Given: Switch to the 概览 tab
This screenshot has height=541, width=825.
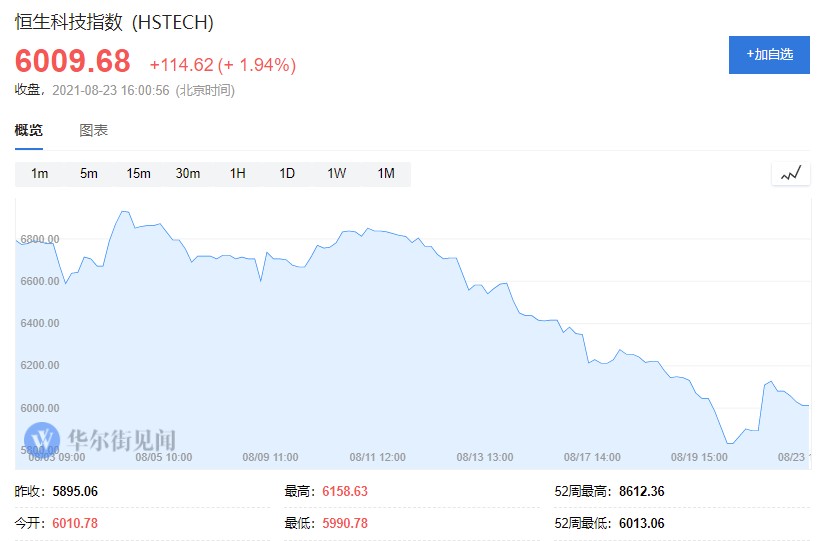Looking at the screenshot, I should [29, 130].
